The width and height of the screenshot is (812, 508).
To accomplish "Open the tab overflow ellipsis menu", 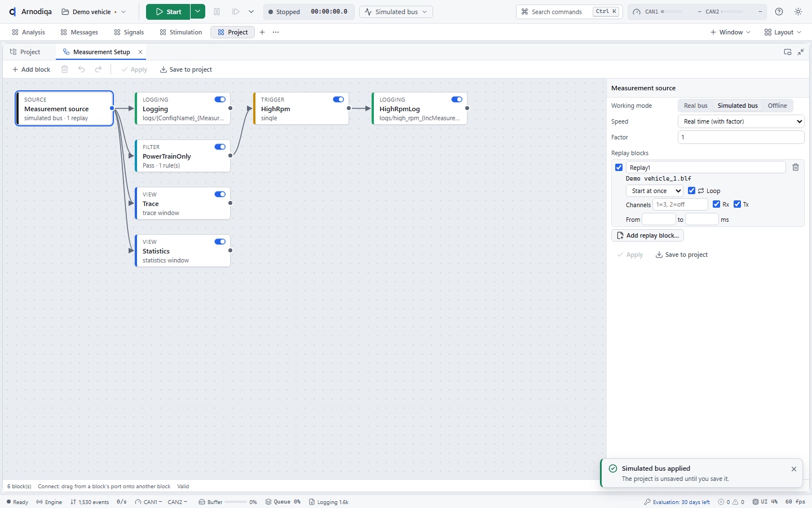I will coord(276,32).
